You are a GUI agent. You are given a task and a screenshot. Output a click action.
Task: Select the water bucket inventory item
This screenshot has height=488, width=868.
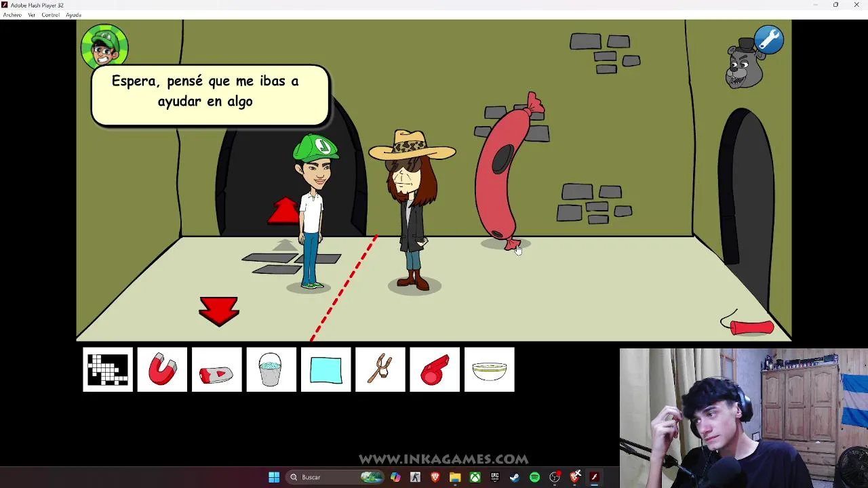click(271, 369)
